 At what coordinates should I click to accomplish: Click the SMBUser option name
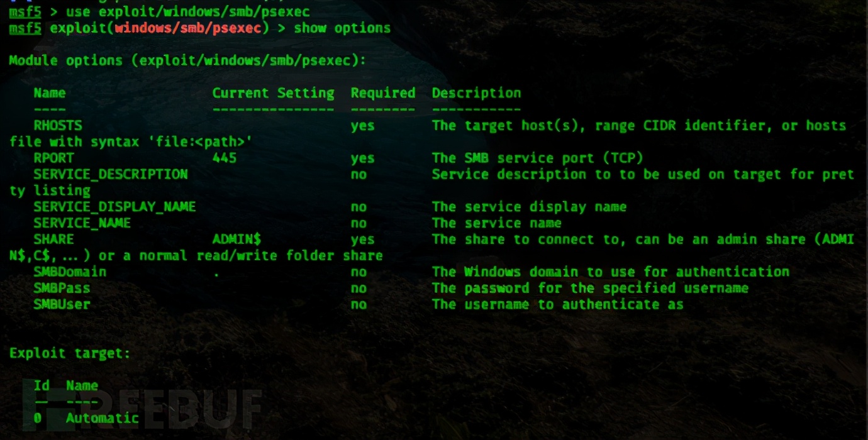(x=62, y=304)
